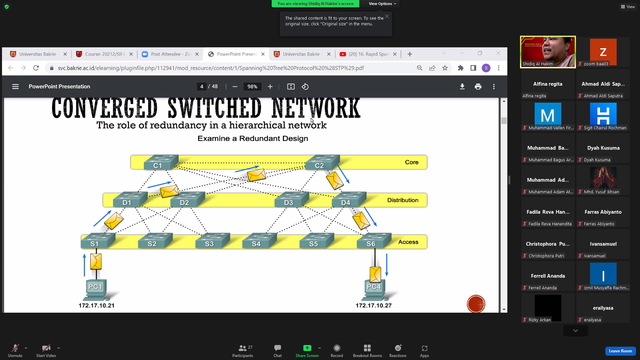640x360 pixels.
Task: Open the Chrome three-dot menu
Action: coord(498,68)
